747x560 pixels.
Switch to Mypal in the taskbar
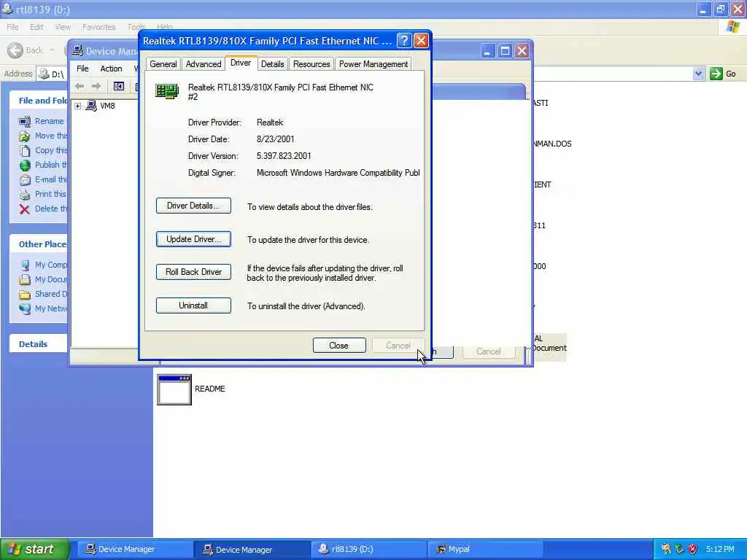[x=486, y=549]
